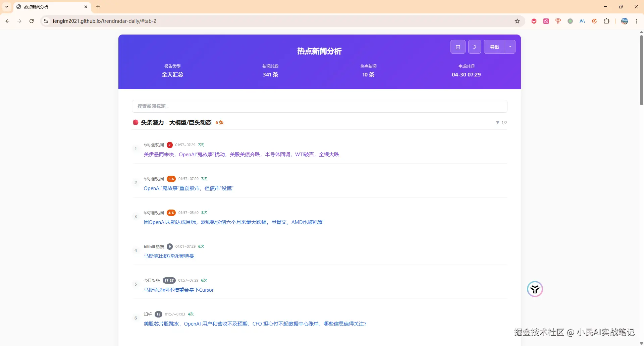The image size is (644, 346).
Task: Open the Chrome three-dot menu
Action: [x=637, y=21]
